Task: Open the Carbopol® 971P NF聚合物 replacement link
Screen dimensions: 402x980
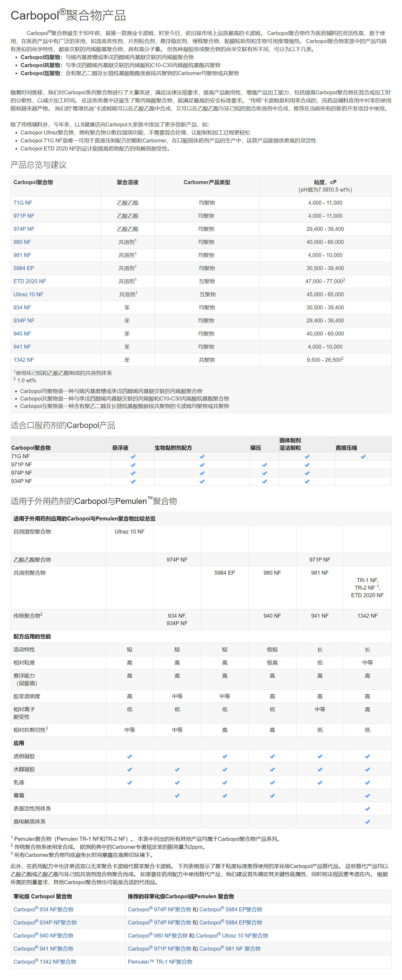Action: 160,949
